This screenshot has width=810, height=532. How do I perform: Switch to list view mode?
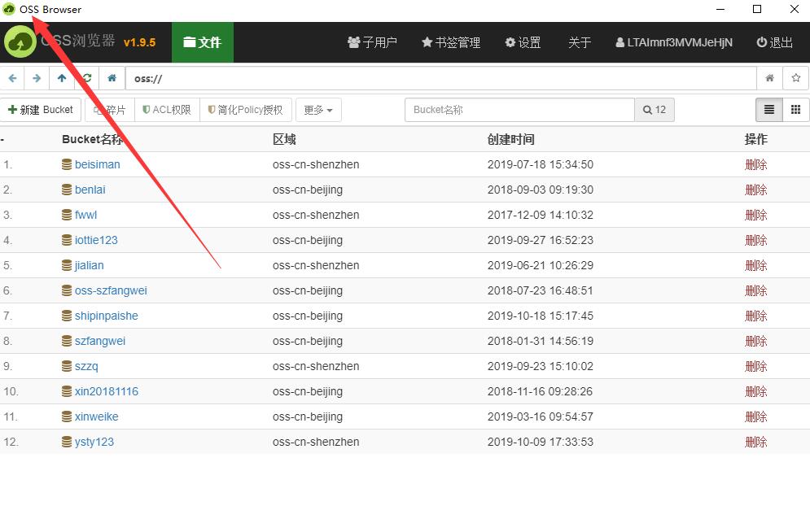[769, 110]
